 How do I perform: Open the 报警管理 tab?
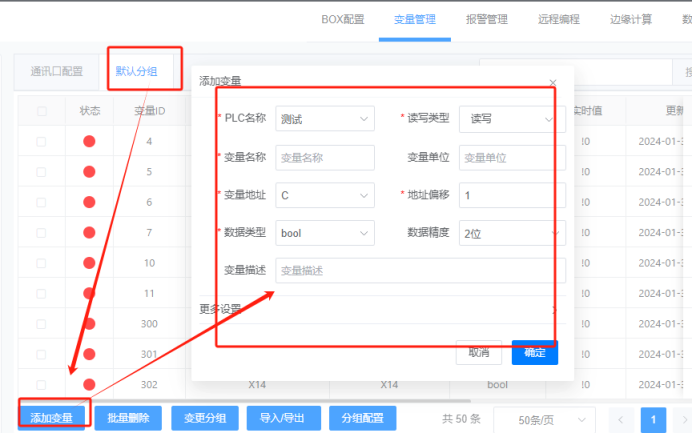pos(487,19)
